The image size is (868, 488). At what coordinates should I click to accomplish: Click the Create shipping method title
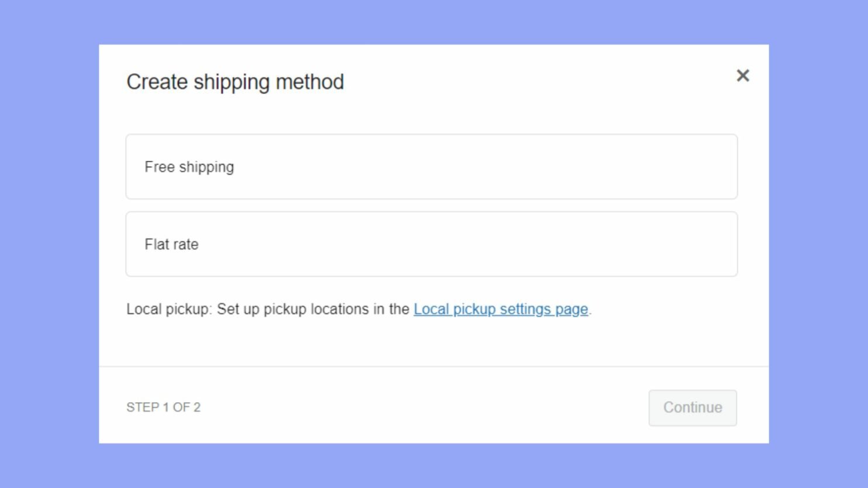pos(235,82)
